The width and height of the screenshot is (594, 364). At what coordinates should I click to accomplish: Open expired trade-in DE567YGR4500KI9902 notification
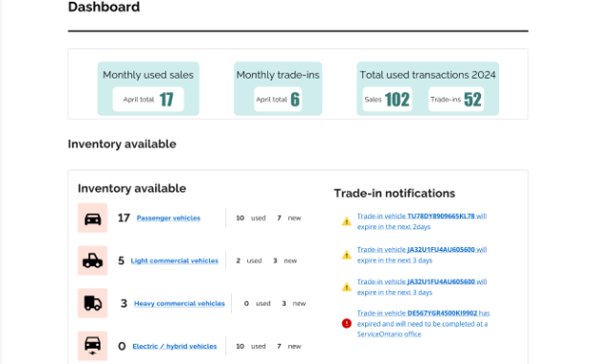pyautogui.click(x=423, y=324)
